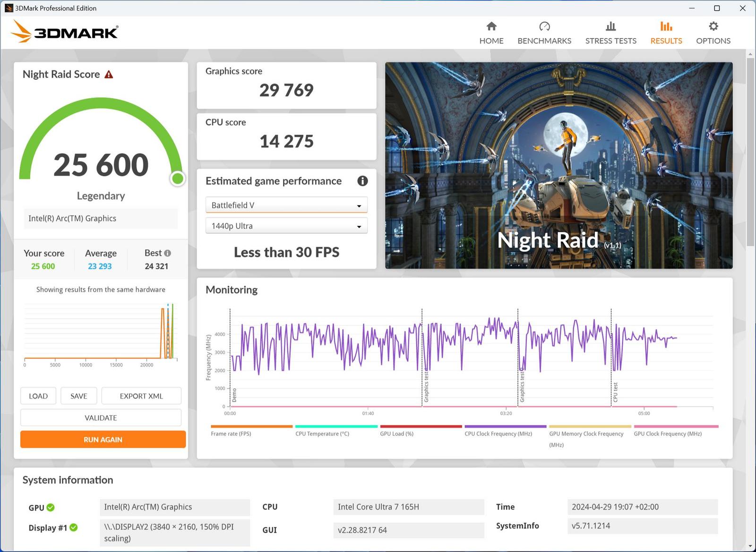Image resolution: width=756 pixels, height=552 pixels.
Task: Click the info icon next to Best
Action: point(167,253)
